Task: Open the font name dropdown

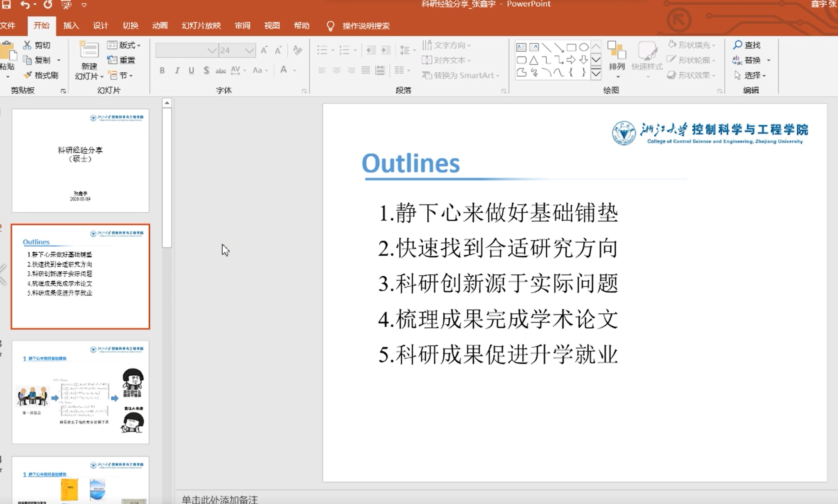Action: coord(212,51)
